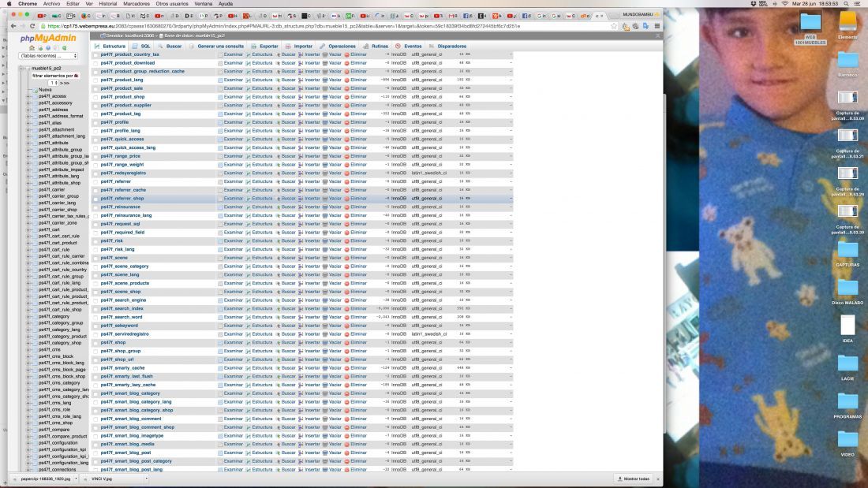Expand the ps47f_address tree node
Screen dimensions: 868x488
(x=28, y=110)
